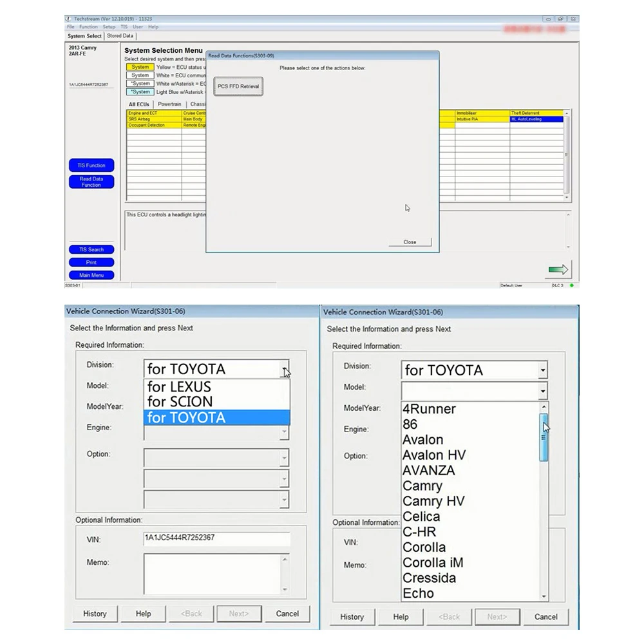Select AVANZA from model list
The image size is (644, 644).
pos(470,470)
